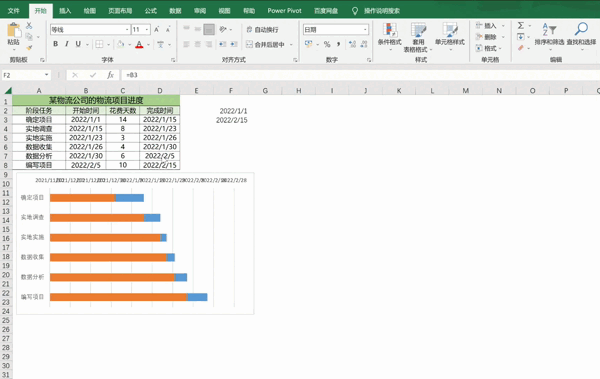
Task: Toggle right horizontal text alignment
Action: pyautogui.click(x=209, y=44)
